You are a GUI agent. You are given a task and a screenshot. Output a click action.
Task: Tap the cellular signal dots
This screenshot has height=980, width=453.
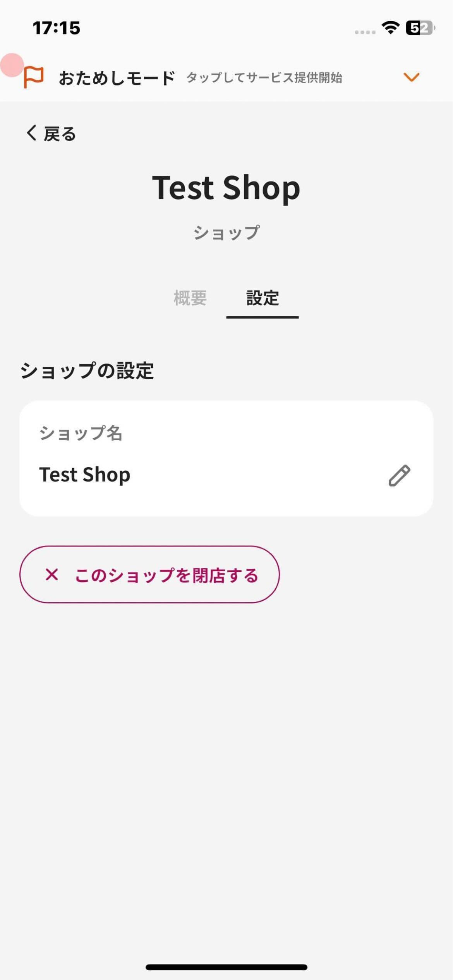tap(365, 32)
